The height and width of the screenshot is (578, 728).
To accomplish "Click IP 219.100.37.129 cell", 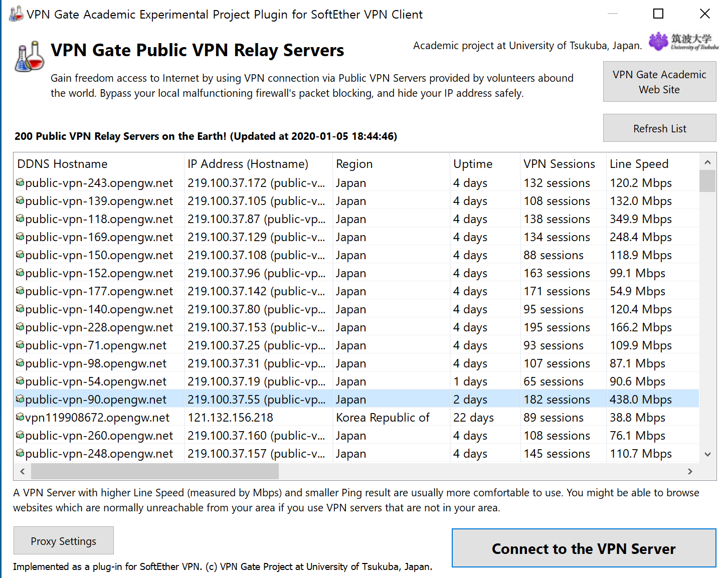I will tap(256, 237).
